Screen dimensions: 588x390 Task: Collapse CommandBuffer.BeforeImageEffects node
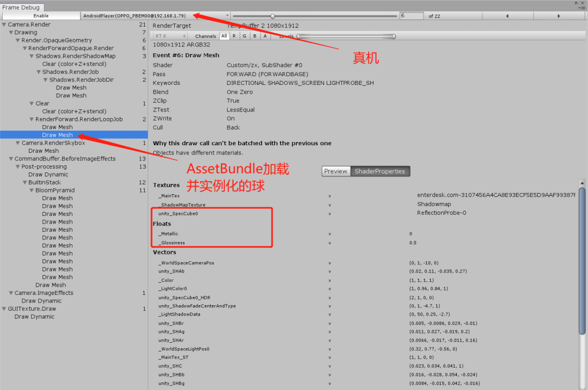[11, 158]
